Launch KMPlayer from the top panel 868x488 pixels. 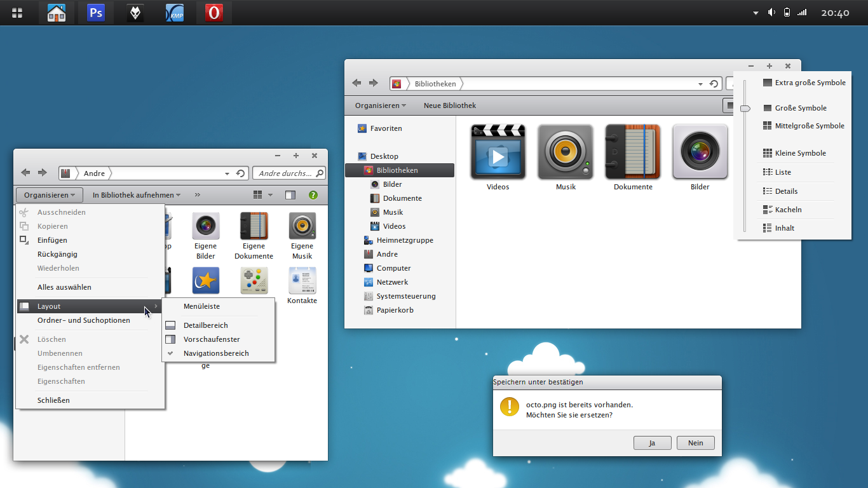click(175, 13)
